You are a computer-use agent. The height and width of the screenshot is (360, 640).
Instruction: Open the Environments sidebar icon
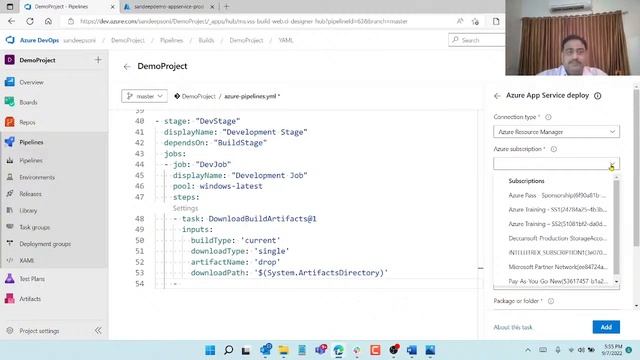coord(10,177)
